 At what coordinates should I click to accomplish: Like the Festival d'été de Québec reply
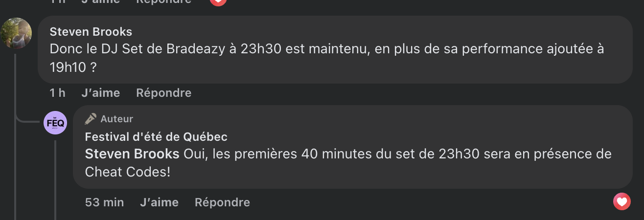pyautogui.click(x=159, y=202)
